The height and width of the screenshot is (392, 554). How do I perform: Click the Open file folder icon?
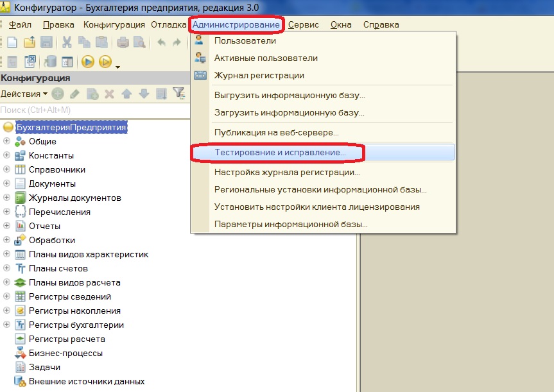click(30, 42)
